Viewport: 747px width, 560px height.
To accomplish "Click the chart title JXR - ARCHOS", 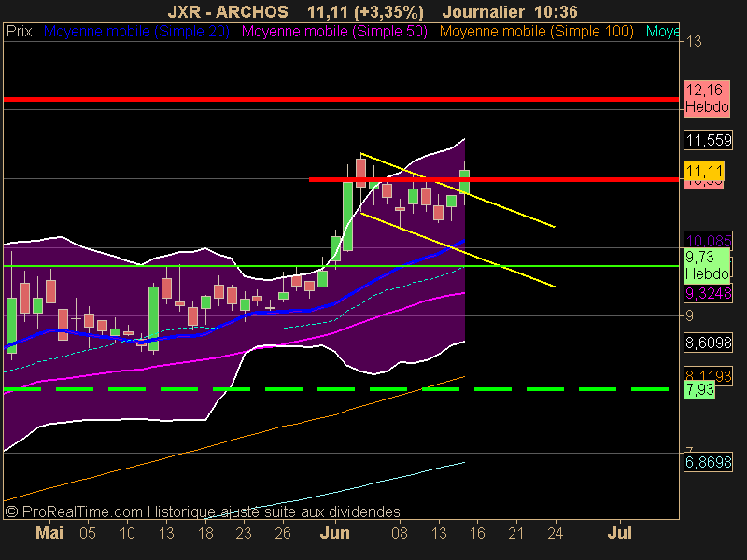I will [228, 11].
